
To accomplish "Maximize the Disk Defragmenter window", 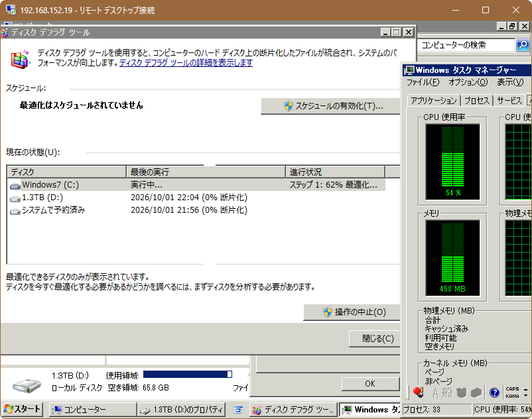I will click(396, 32).
